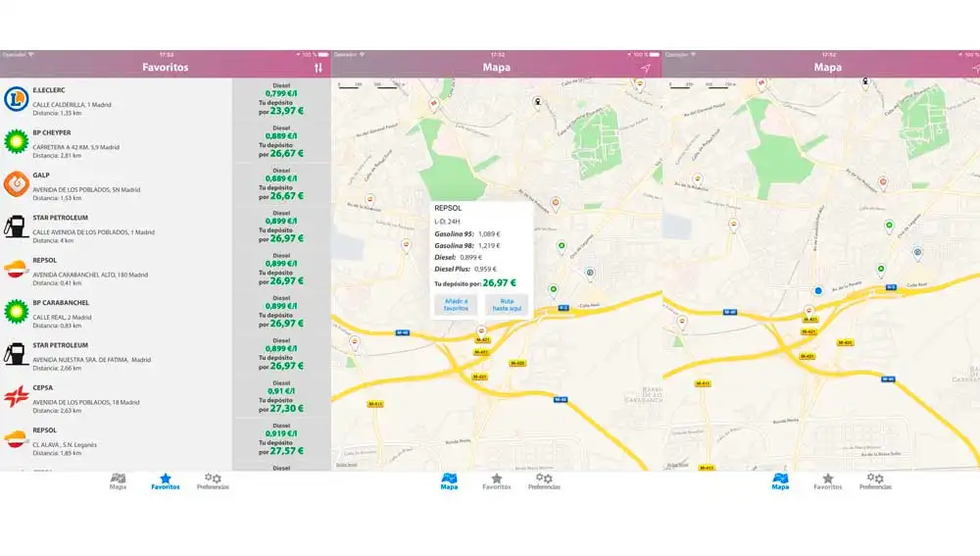The height and width of the screenshot is (556, 980).
Task: Select address 'AVENIDA DE LOS POBLADOS, 18 Madrid'
Action: (x=85, y=402)
